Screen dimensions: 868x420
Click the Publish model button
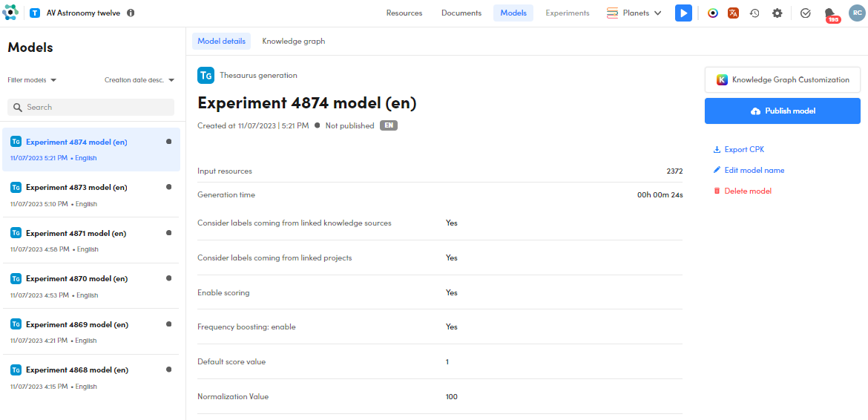782,111
